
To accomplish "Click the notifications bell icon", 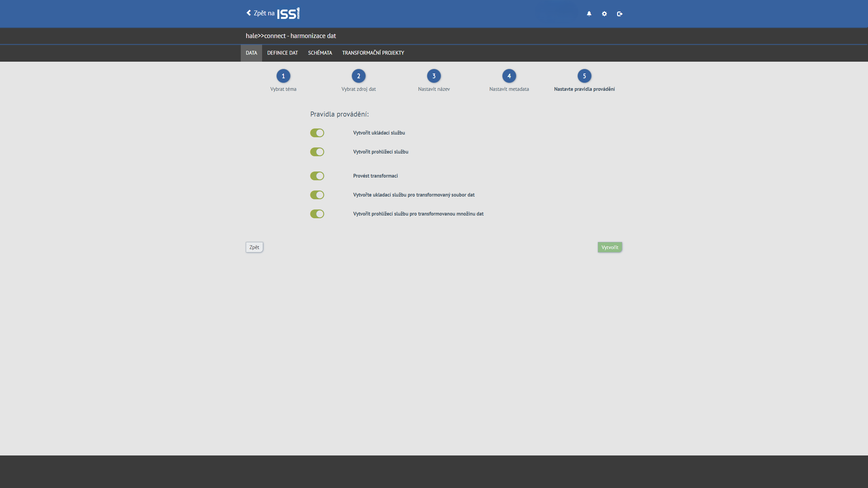I will pos(589,14).
